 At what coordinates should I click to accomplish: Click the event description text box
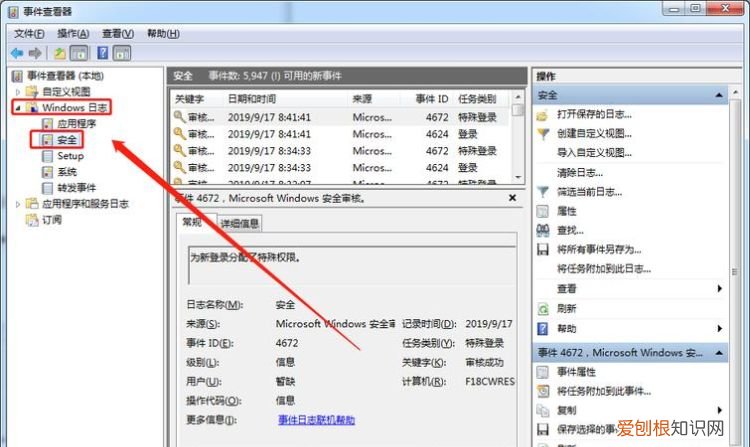point(352,265)
